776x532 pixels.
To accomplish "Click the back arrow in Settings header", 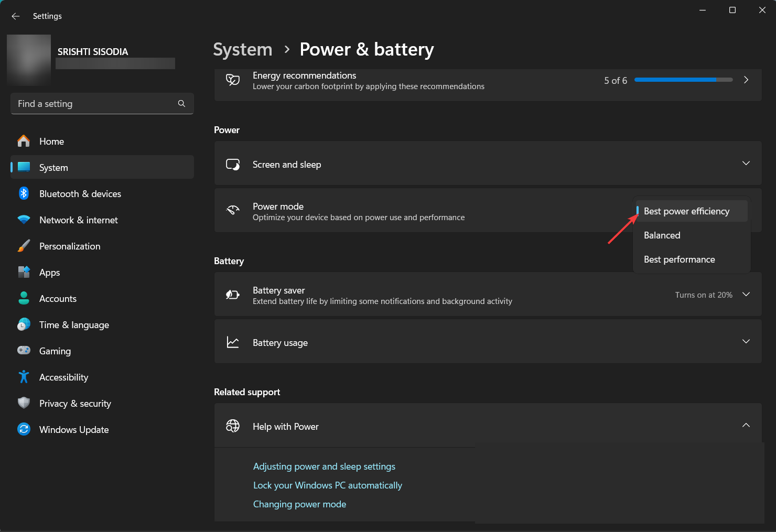I will coord(16,16).
